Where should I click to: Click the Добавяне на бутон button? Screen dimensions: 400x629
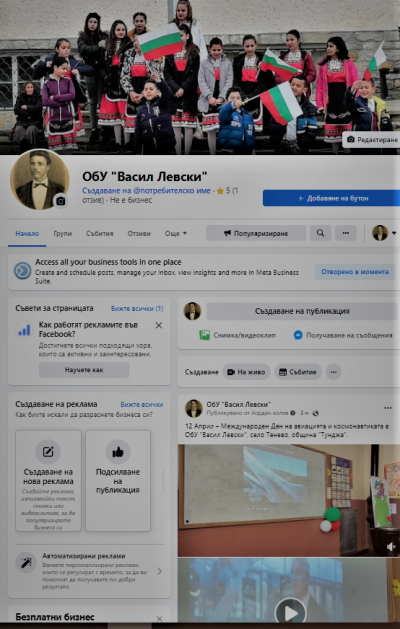coord(331,198)
